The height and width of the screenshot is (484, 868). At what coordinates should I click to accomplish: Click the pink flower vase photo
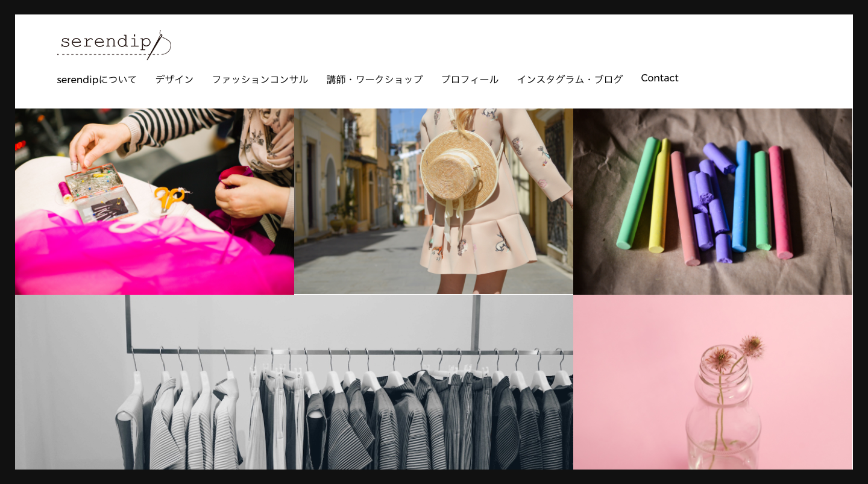coord(712,382)
